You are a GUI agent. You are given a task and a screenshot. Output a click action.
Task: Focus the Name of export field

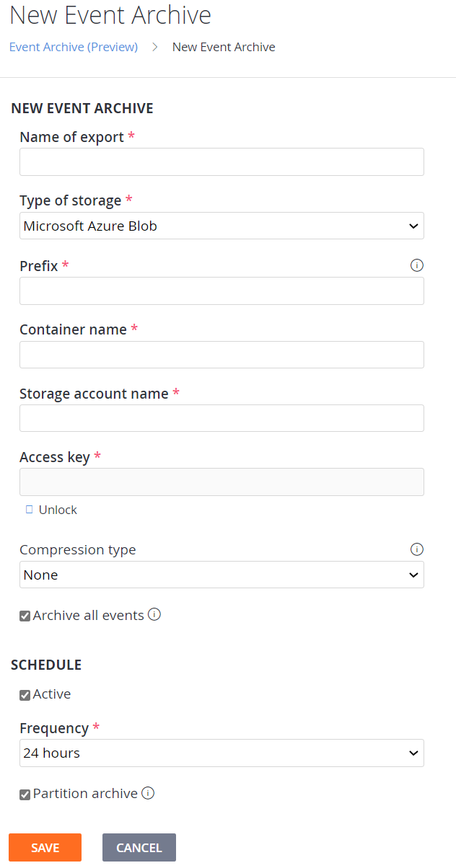click(x=222, y=162)
